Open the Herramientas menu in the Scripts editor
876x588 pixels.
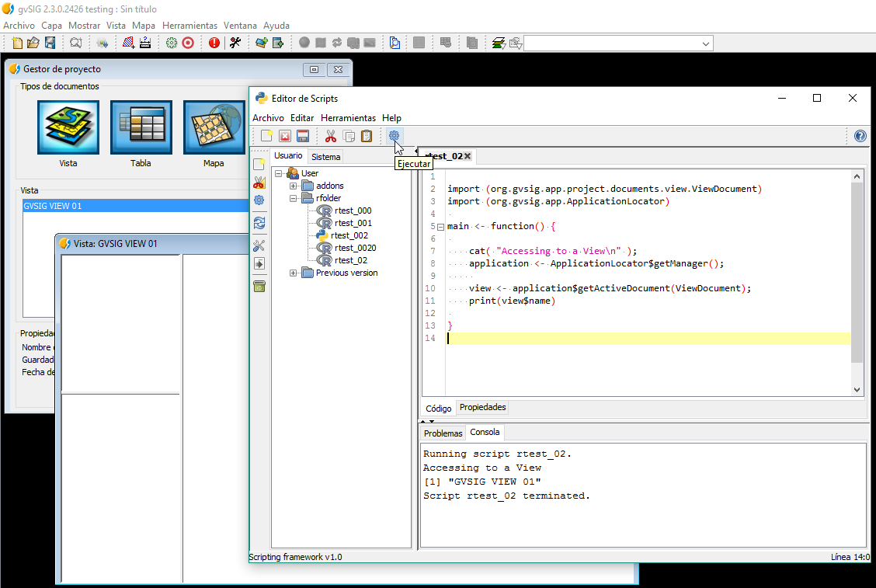tap(348, 117)
